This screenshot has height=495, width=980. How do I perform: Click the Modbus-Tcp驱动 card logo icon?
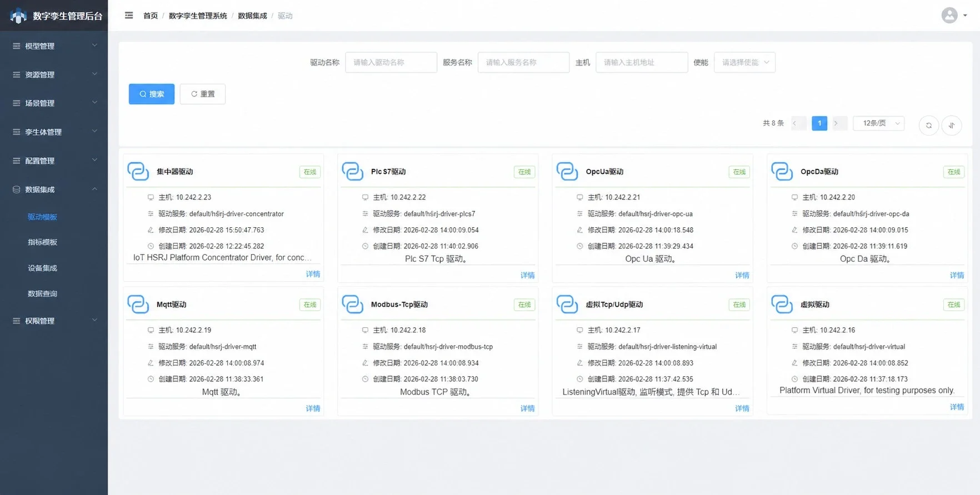click(x=352, y=304)
